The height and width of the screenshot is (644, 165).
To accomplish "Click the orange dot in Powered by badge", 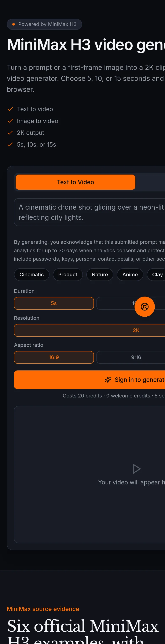I will coord(14,24).
